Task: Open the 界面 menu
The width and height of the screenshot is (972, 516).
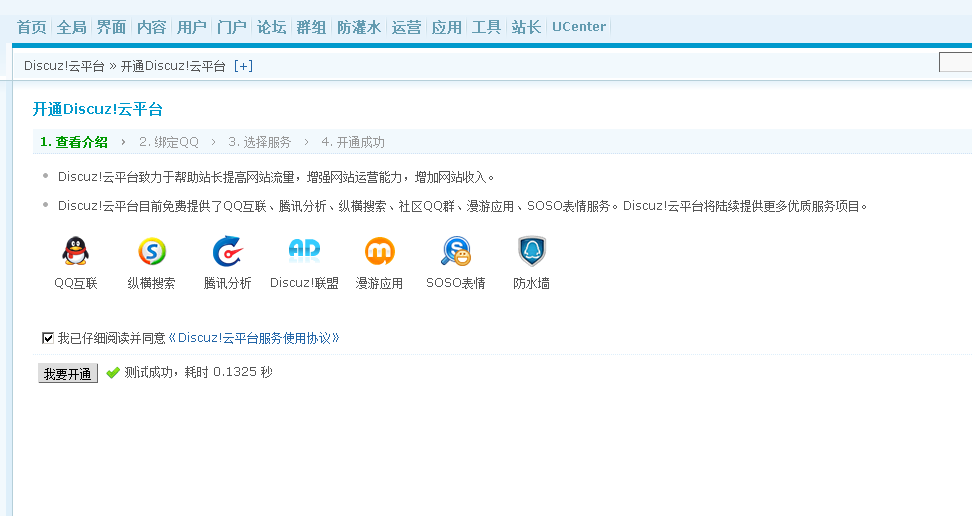Action: pyautogui.click(x=112, y=27)
